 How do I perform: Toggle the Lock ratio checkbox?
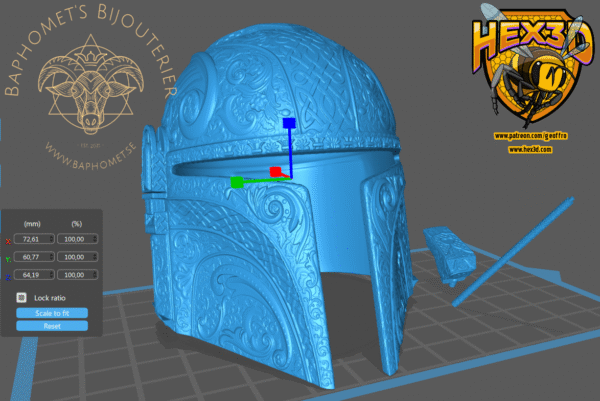[22, 297]
